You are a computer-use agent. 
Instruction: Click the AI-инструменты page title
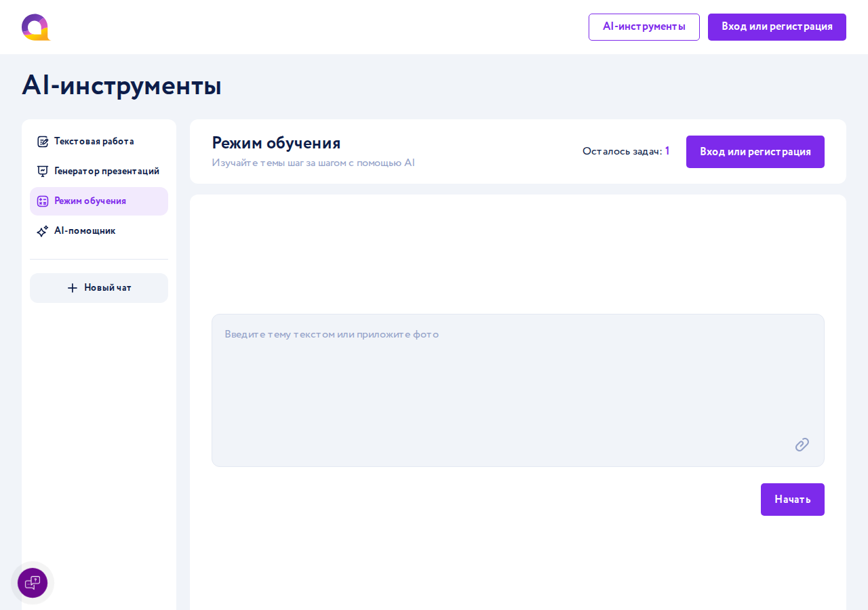click(122, 85)
